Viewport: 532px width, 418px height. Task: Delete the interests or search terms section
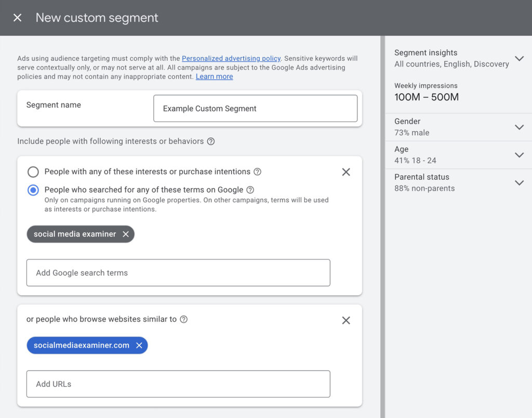346,172
